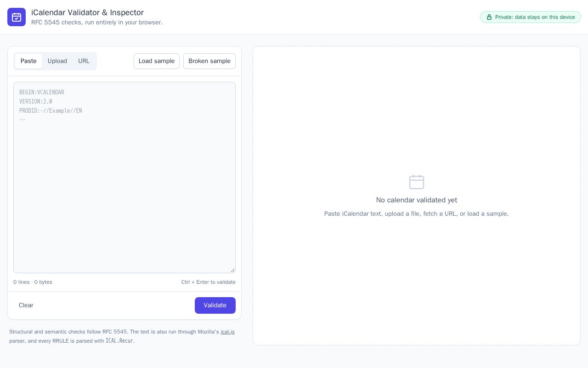Click the 'ICAL.Recur' code text

119,341
